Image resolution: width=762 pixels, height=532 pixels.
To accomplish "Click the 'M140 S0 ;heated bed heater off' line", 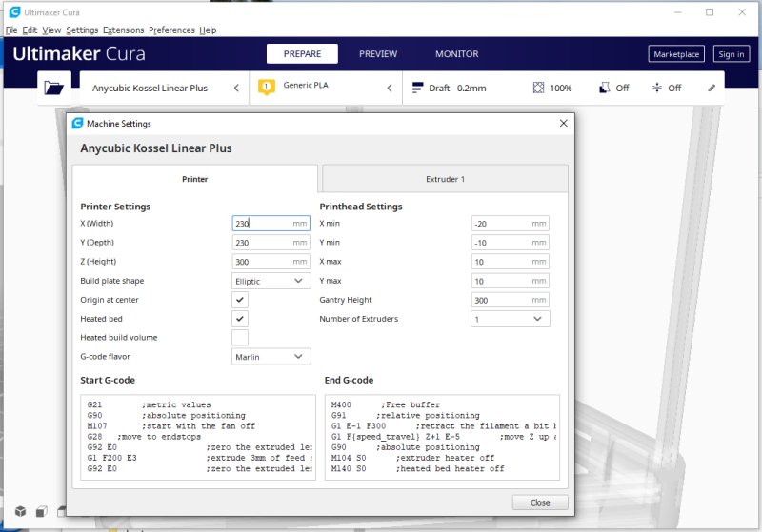I will (417, 468).
